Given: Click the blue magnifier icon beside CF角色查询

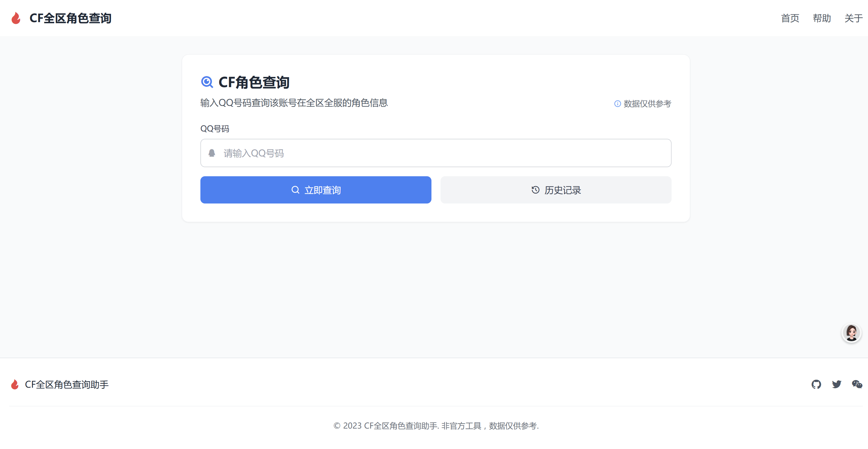Looking at the screenshot, I should (207, 82).
